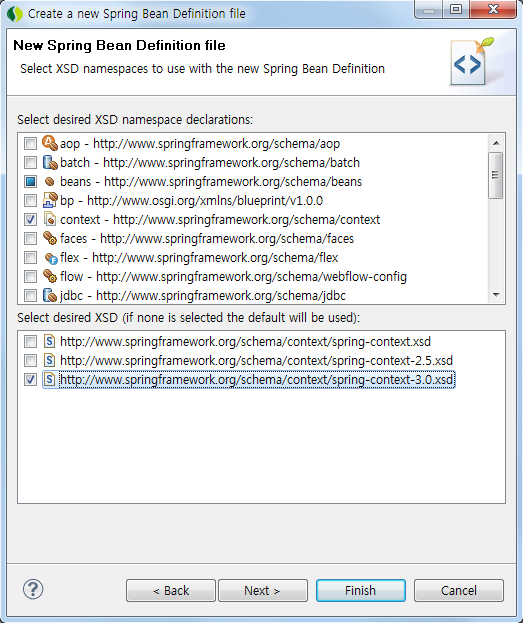Click the context namespace icon

pos(50,219)
